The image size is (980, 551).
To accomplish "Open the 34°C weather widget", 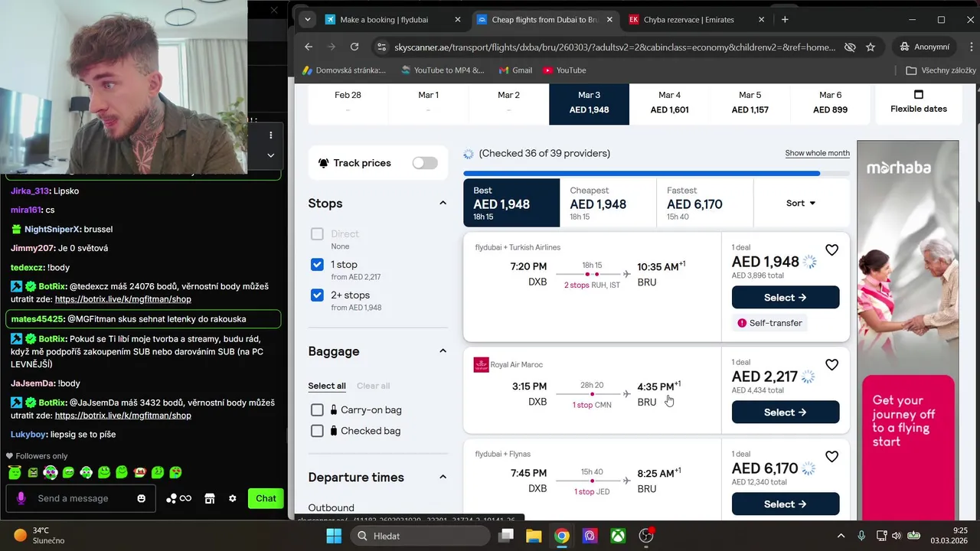I will [38, 536].
